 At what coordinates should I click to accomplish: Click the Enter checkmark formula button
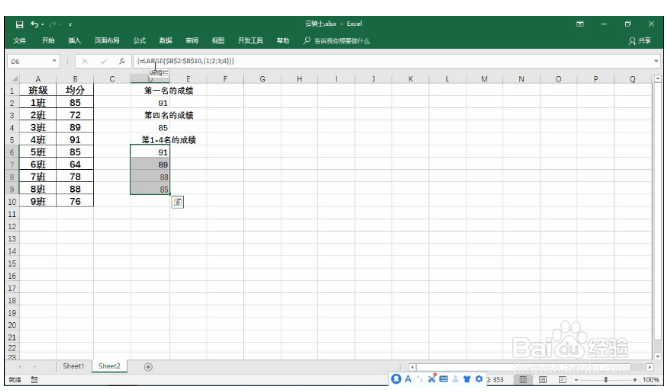click(104, 61)
